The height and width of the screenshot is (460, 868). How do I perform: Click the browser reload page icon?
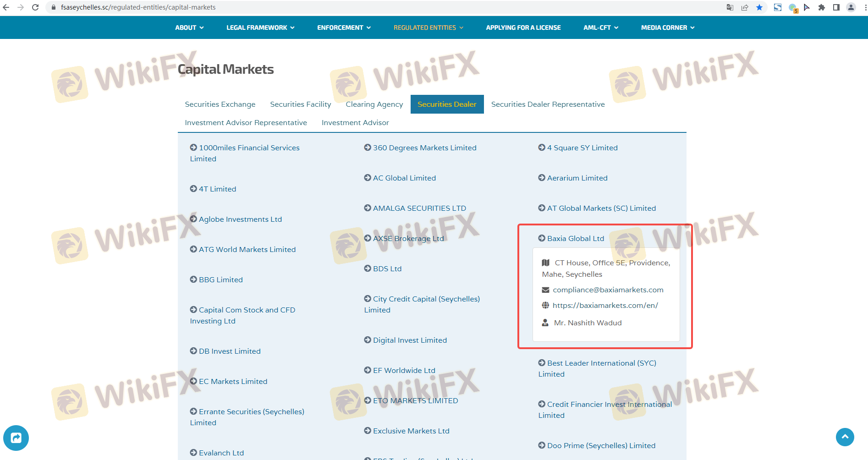pos(35,7)
